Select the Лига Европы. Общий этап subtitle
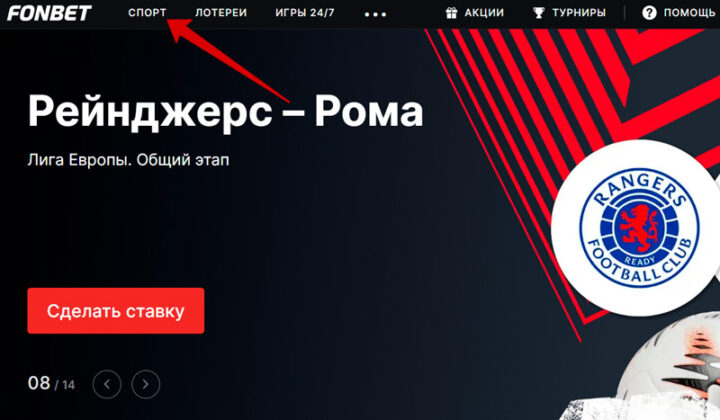This screenshot has height=420, width=720. pyautogui.click(x=128, y=160)
